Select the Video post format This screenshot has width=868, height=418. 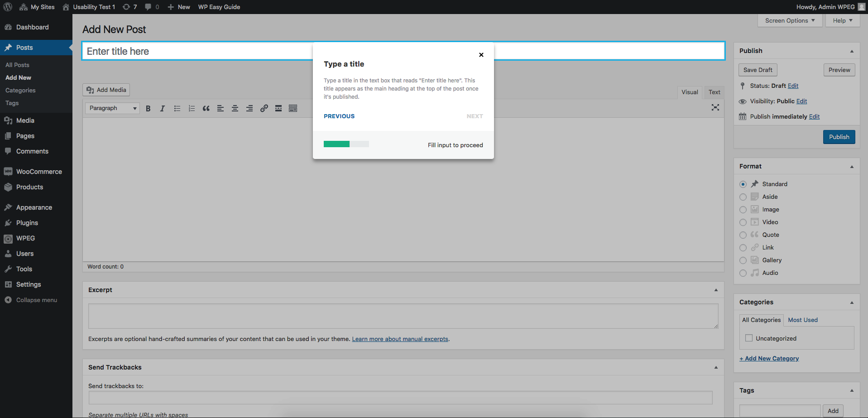(x=743, y=222)
